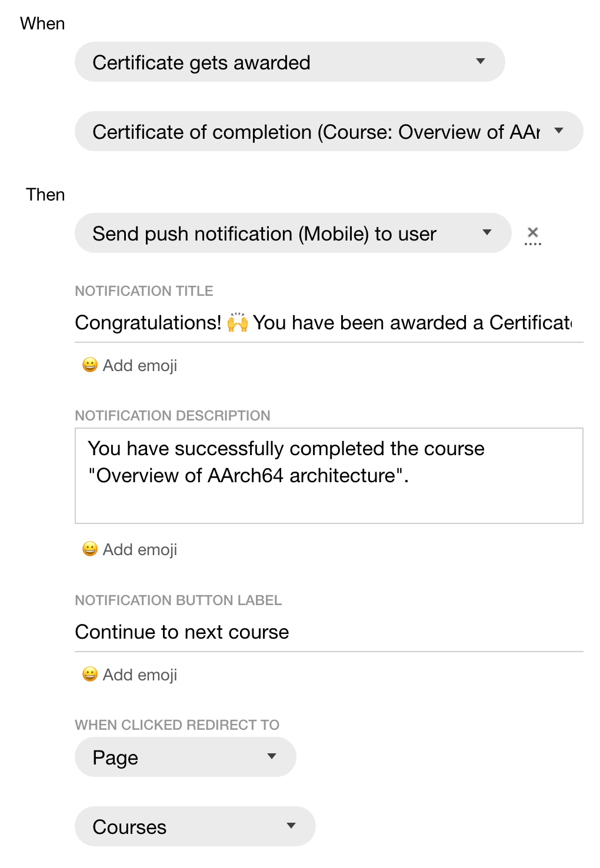Expand the 'Certificate of completion' selection dropdown
The image size is (600, 868).
pyautogui.click(x=318, y=132)
